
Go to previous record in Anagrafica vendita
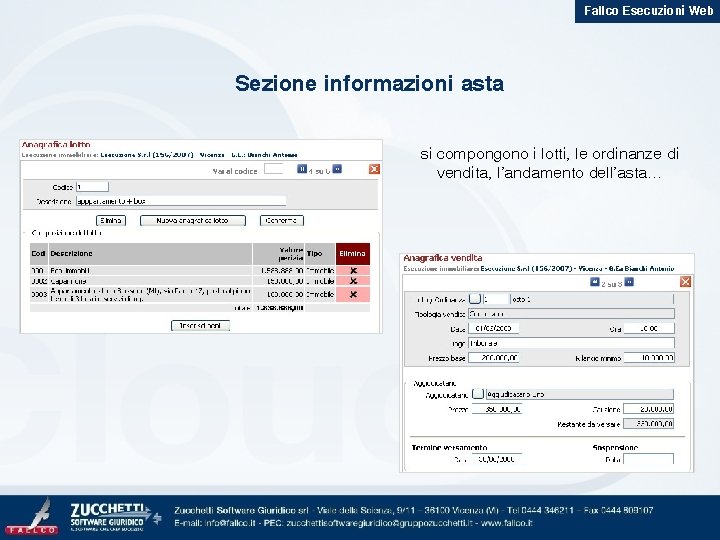point(595,281)
